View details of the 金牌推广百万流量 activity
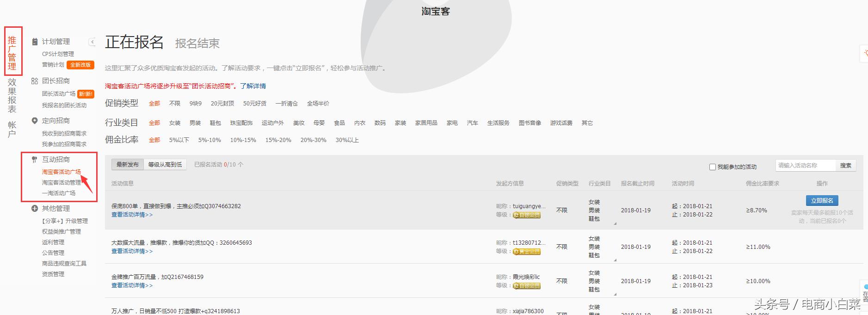 coord(132,285)
